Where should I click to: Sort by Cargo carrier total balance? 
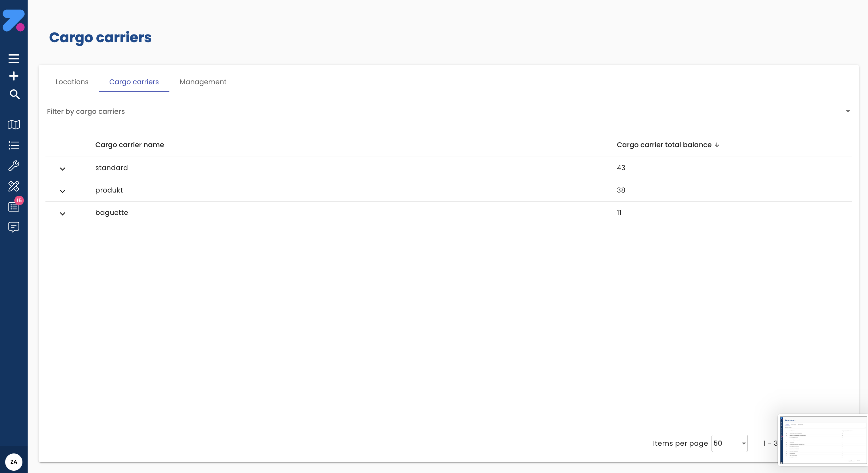coord(664,145)
